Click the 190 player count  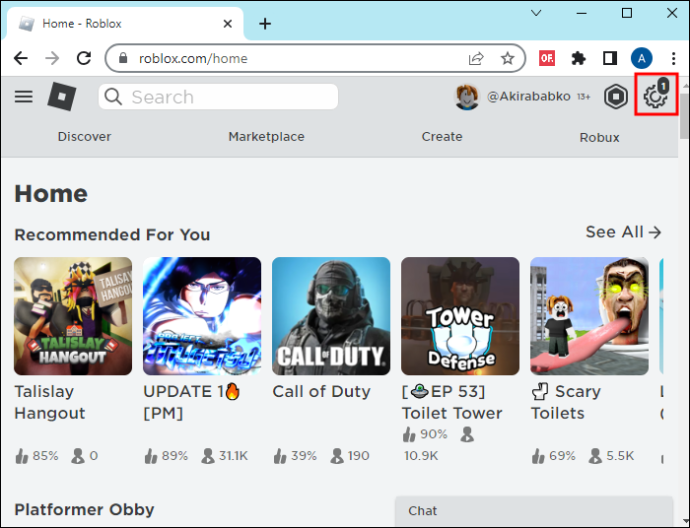click(358, 456)
